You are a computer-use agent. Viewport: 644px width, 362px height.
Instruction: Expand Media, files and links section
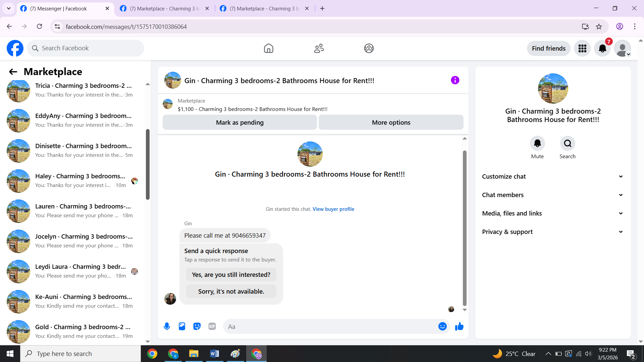tap(553, 213)
